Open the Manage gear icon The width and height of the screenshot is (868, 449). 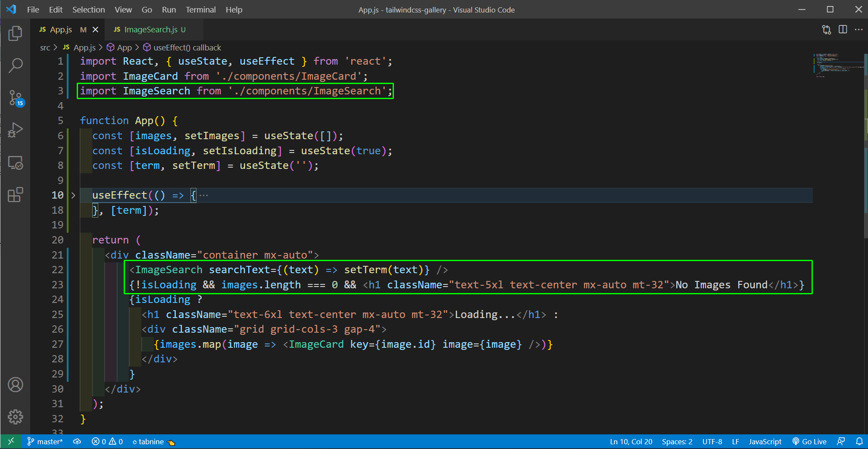(16, 417)
